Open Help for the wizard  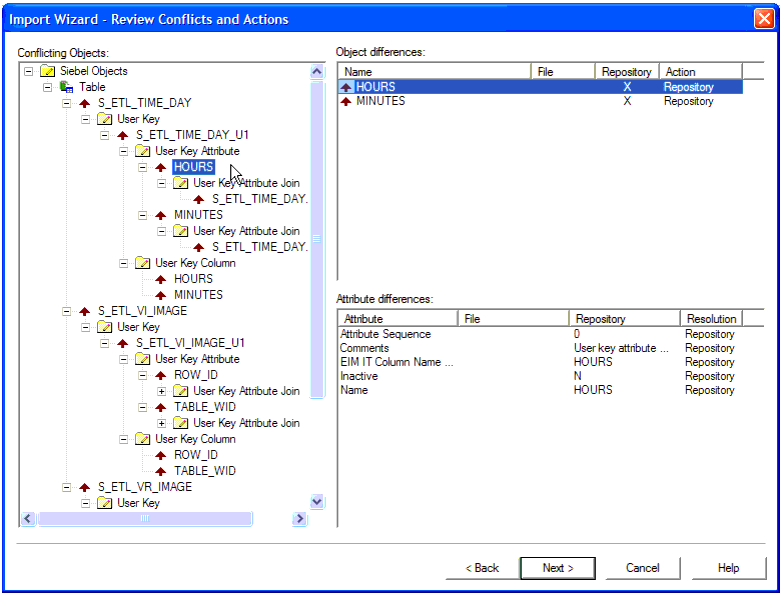[x=729, y=568]
